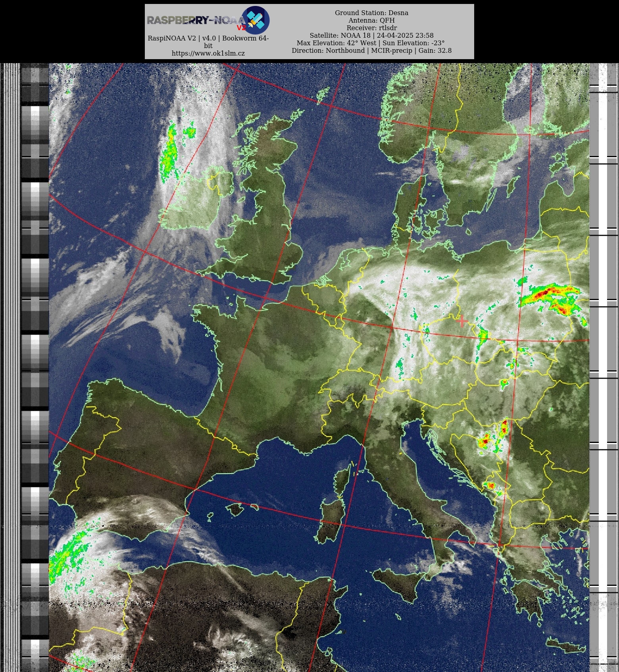Click the 'Ground Station: Desna' line
This screenshot has height=672, width=619.
(x=371, y=13)
